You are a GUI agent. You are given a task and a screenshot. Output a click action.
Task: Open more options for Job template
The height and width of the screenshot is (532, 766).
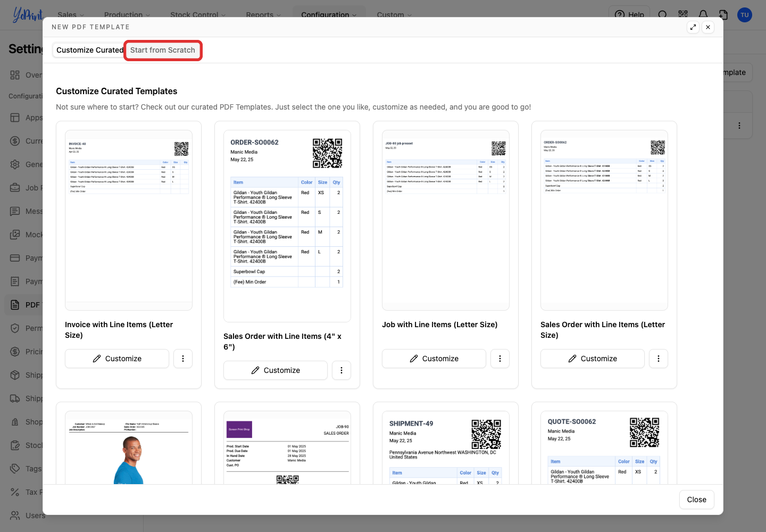(500, 359)
